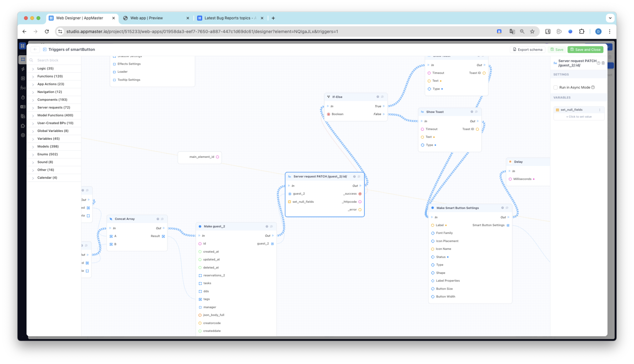Click the Chrome address bar URL
Screen dimensions: 634x364
[202, 32]
